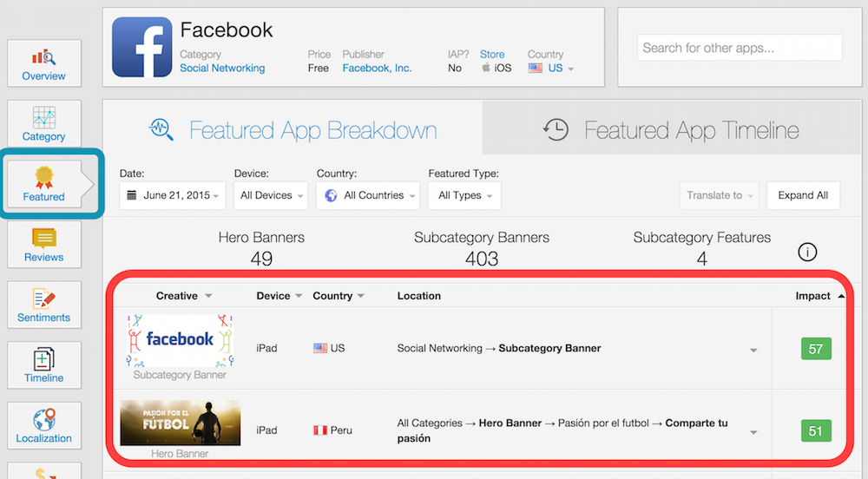The height and width of the screenshot is (479, 868).
Task: Click the Featured App Timeline clock icon
Action: tap(556, 130)
